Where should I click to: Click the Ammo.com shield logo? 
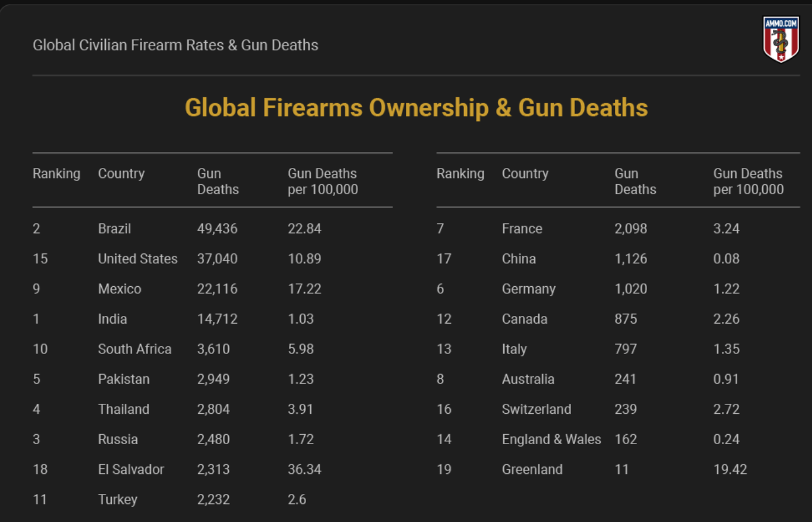coord(781,39)
